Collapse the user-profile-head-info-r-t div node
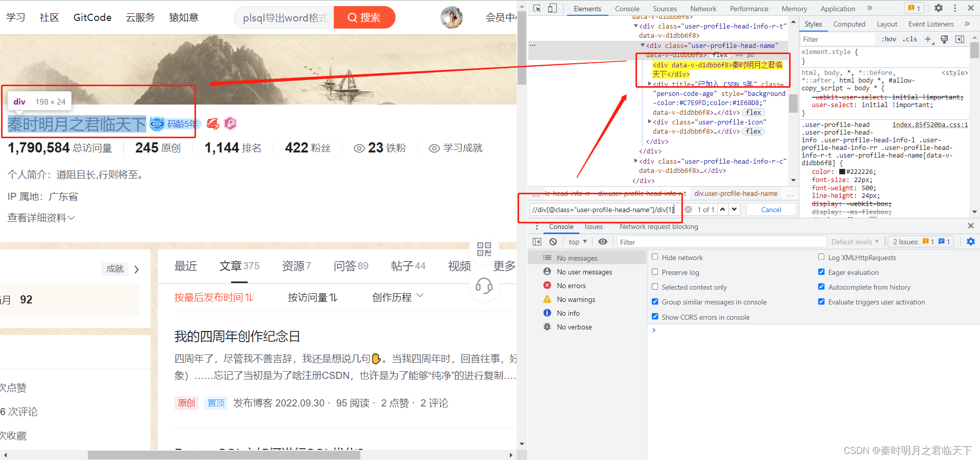 tap(636, 26)
